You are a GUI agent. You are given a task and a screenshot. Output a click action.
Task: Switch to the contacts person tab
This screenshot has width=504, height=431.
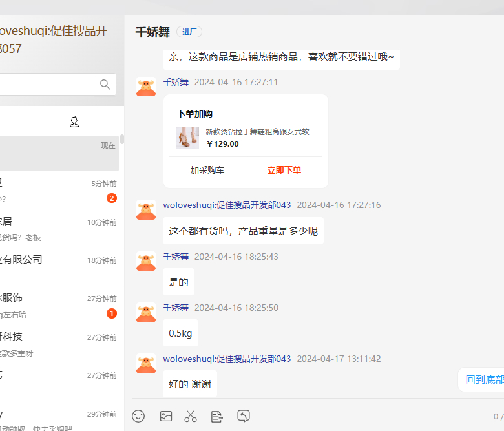pyautogui.click(x=74, y=122)
